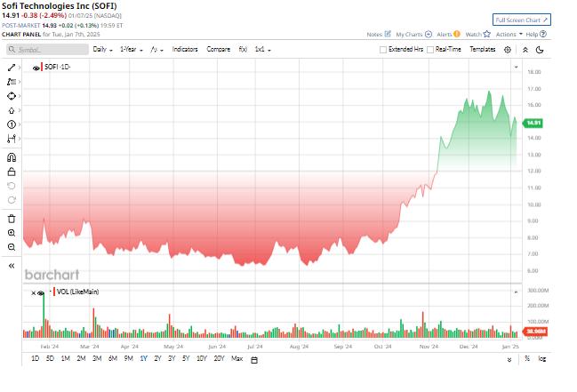Collapse main chart pane chevron
The height and width of the screenshot is (392, 577).
(x=516, y=67)
